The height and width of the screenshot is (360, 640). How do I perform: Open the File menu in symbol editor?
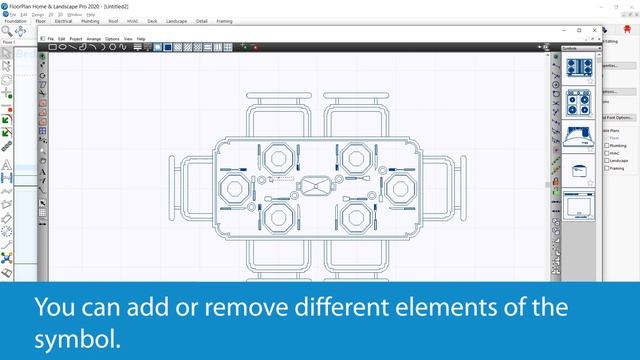[x=51, y=39]
